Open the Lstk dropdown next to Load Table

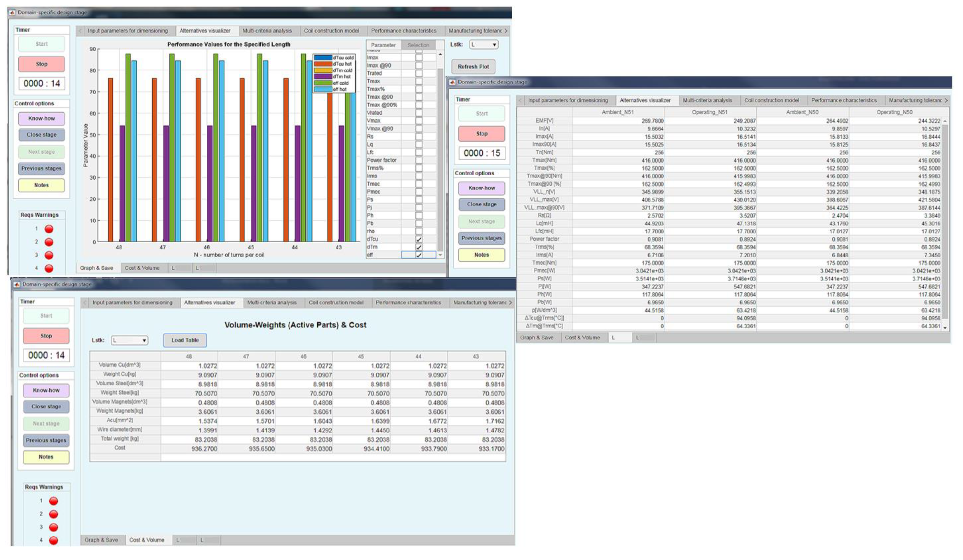(130, 340)
